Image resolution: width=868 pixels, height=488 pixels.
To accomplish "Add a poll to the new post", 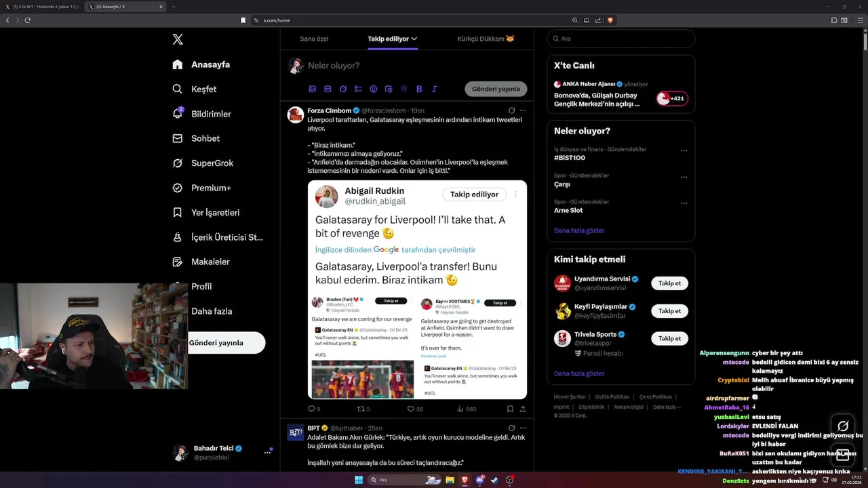I will [x=358, y=89].
